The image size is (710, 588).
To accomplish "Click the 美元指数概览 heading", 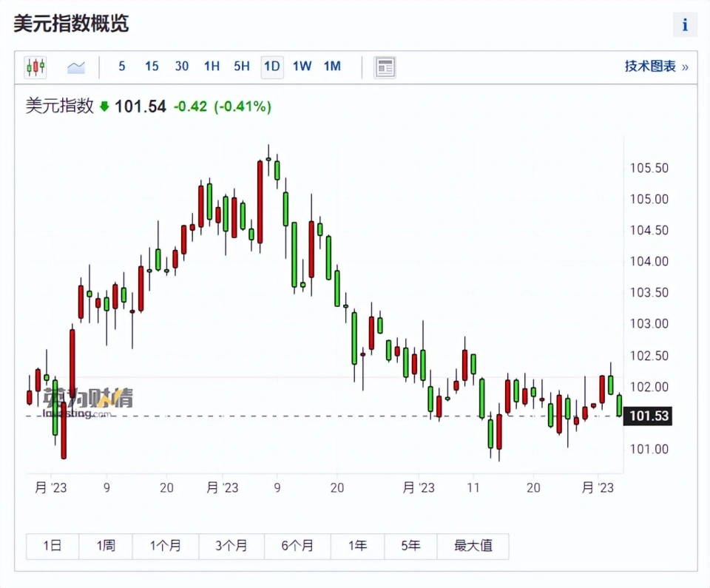I will [x=71, y=24].
